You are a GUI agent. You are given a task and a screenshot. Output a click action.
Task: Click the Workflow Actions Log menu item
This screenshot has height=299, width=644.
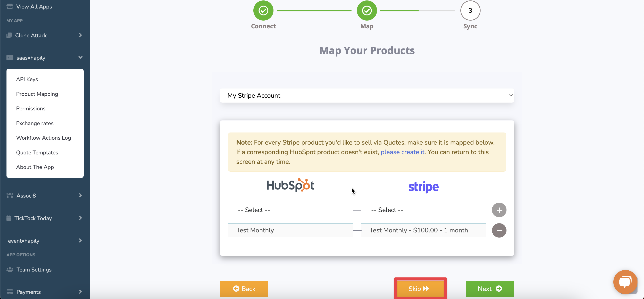(x=44, y=138)
